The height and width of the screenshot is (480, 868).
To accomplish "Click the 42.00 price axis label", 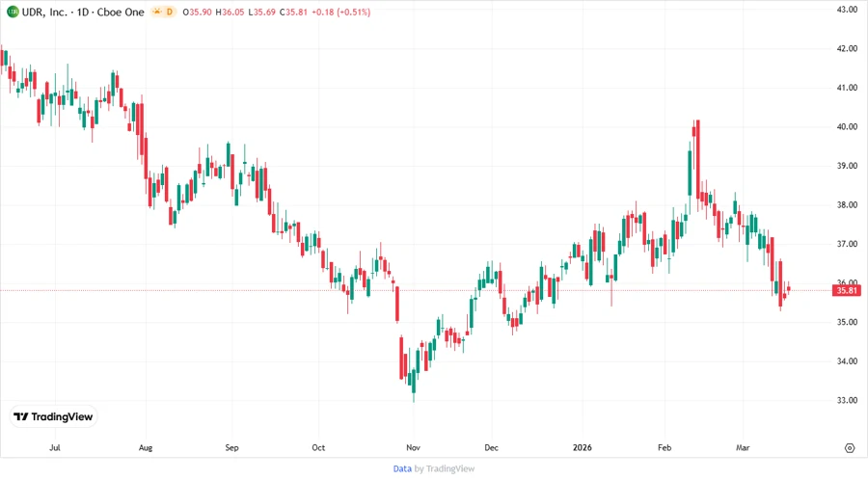I will 847,48.
